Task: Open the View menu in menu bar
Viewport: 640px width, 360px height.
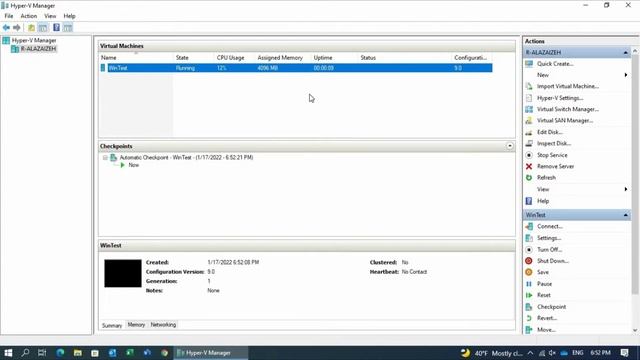Action: pyautogui.click(x=50, y=16)
